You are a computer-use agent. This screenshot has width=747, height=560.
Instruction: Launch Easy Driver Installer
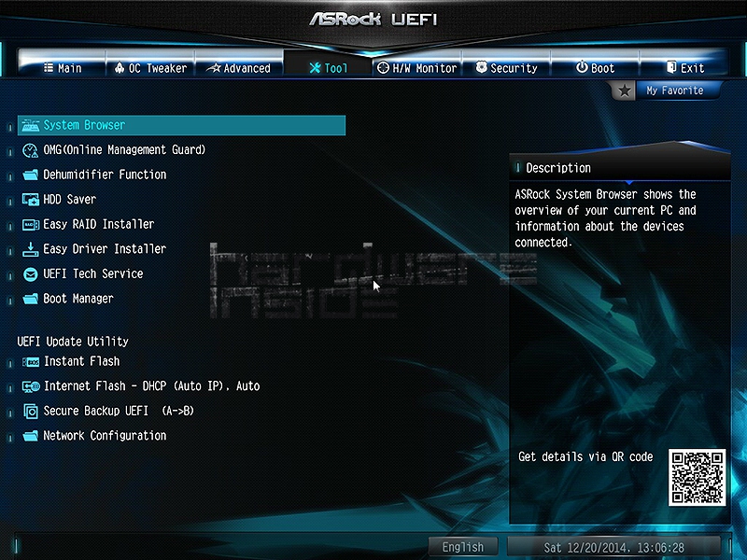click(x=105, y=249)
